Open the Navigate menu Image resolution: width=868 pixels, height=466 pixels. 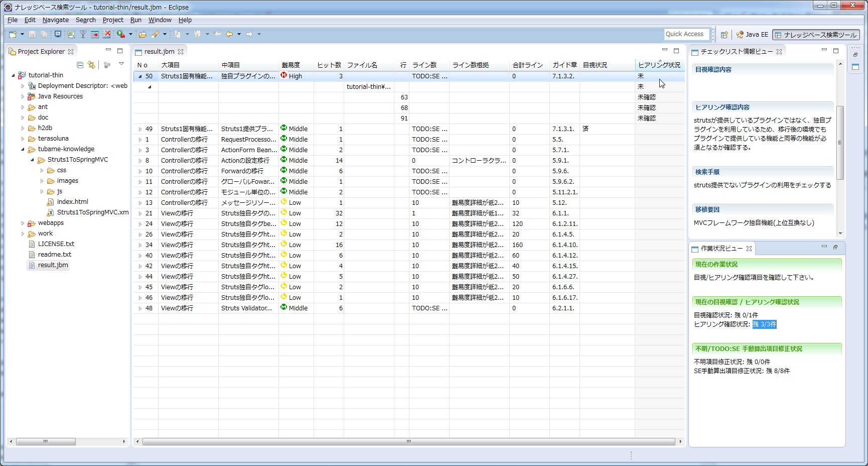(x=56, y=20)
